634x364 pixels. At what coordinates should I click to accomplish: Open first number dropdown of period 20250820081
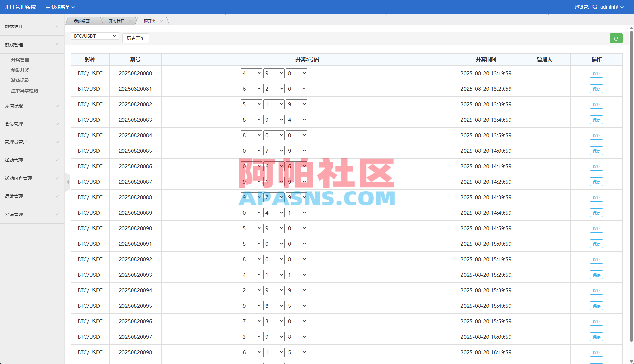click(x=251, y=88)
